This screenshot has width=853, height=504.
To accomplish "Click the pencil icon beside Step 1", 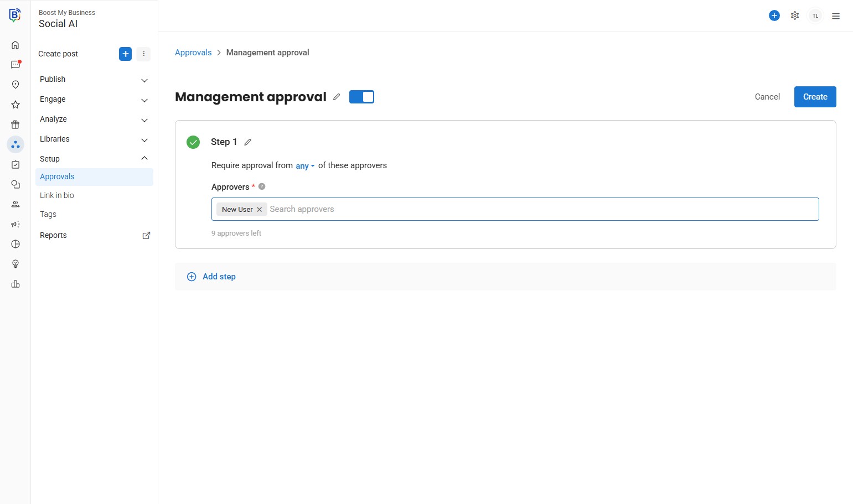I will [248, 142].
